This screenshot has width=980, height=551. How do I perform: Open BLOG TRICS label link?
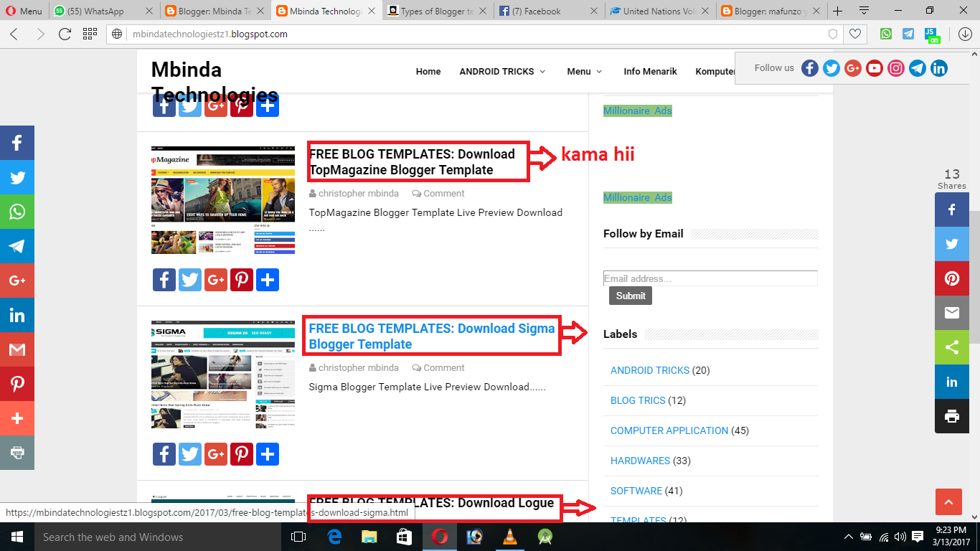pyautogui.click(x=638, y=400)
